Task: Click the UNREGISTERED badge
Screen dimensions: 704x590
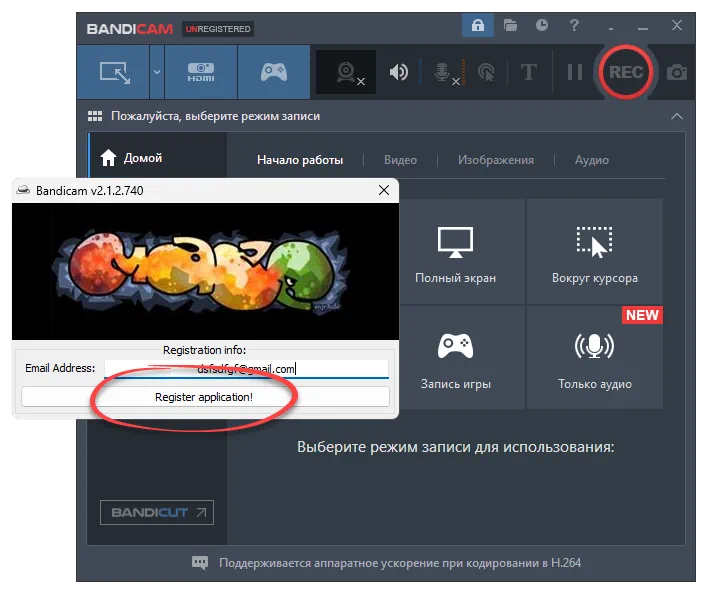Action: coord(218,29)
